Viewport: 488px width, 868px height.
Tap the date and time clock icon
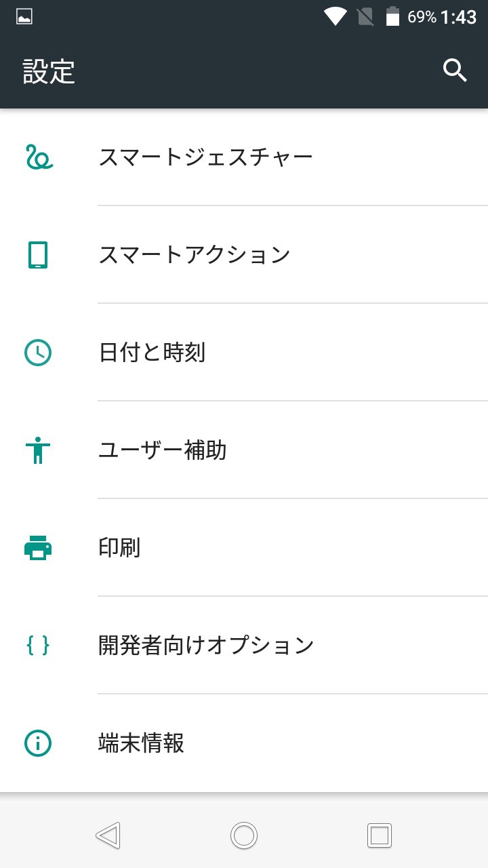pos(38,353)
